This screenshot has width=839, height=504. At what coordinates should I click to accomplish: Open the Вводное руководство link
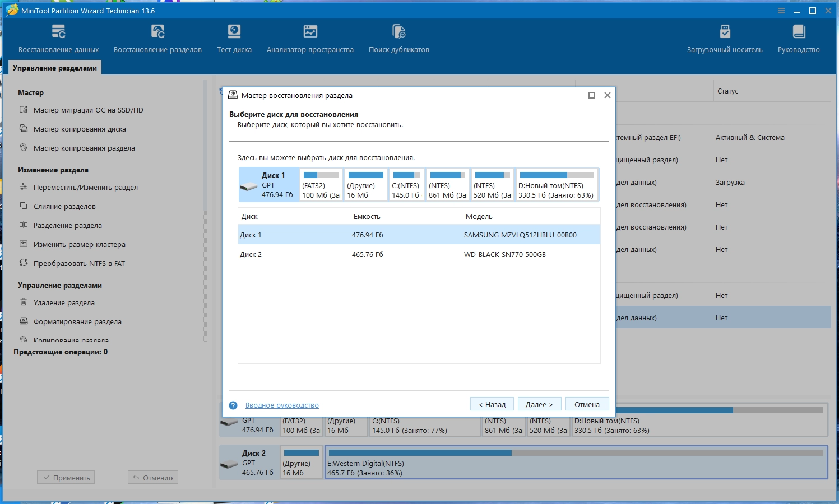coord(282,405)
